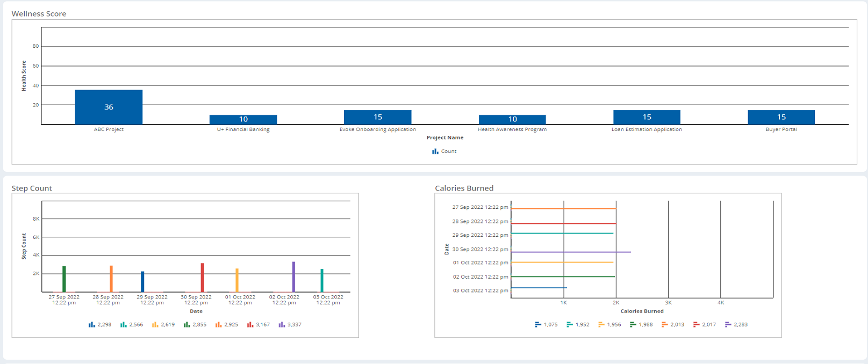Click the Health Awareness Program axis label
This screenshot has height=364, width=868.
pyautogui.click(x=512, y=129)
